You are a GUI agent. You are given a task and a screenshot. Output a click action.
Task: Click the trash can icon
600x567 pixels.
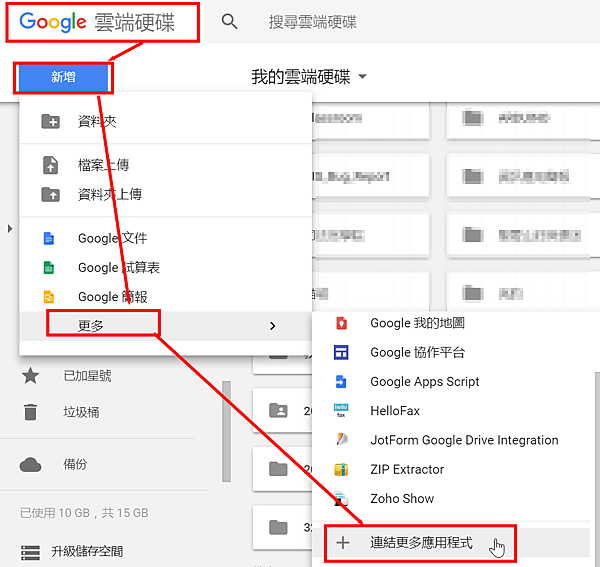(x=30, y=412)
